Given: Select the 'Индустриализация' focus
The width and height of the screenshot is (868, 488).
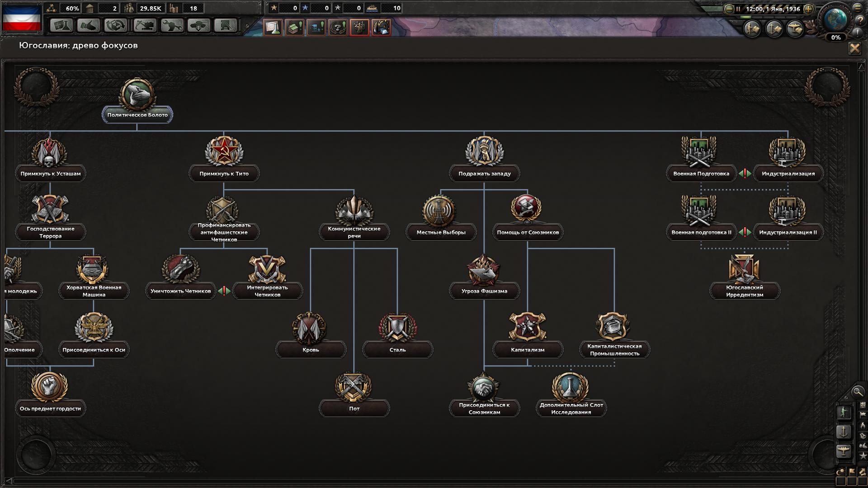Looking at the screenshot, I should (x=788, y=159).
